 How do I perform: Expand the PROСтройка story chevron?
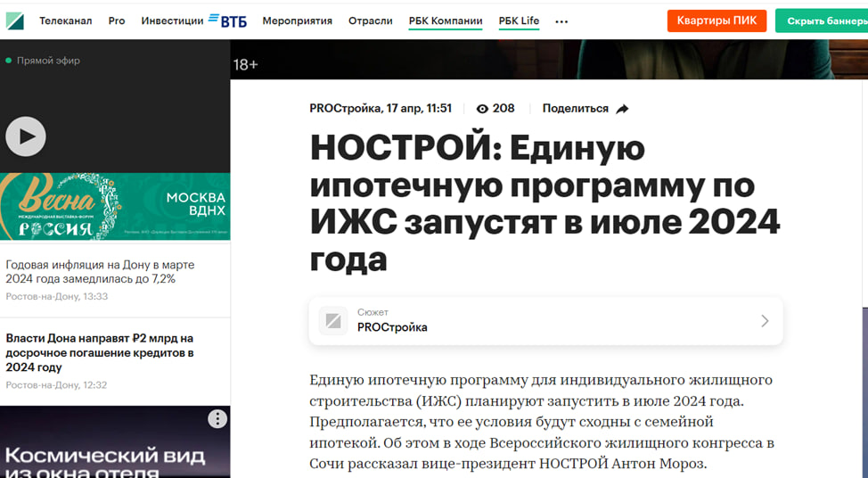[x=765, y=321]
